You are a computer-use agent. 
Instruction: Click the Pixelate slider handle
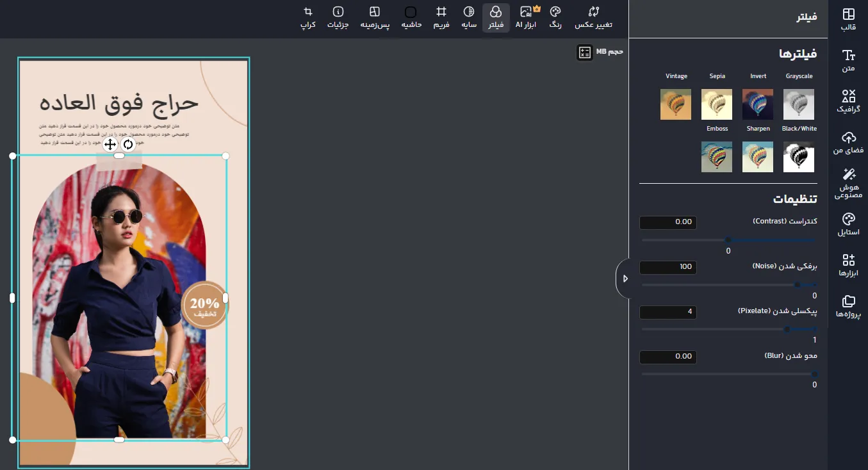coord(787,329)
